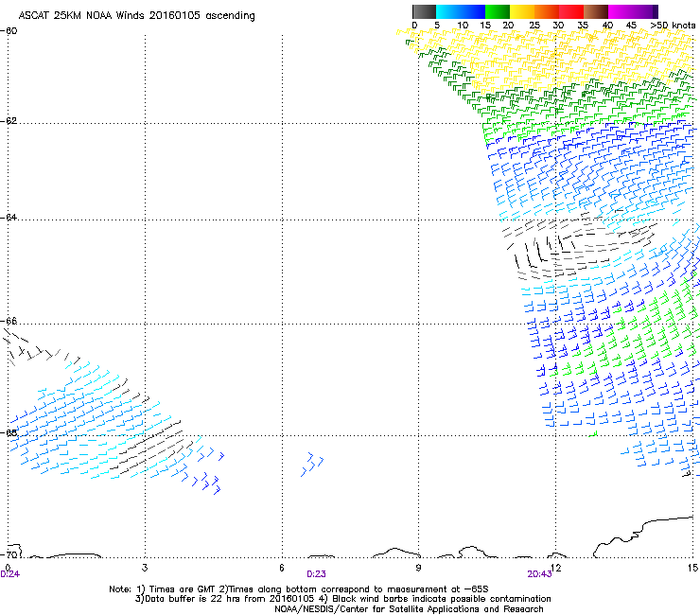Click the '-64' latitude axis label
700x615 pixels.
click(x=9, y=218)
